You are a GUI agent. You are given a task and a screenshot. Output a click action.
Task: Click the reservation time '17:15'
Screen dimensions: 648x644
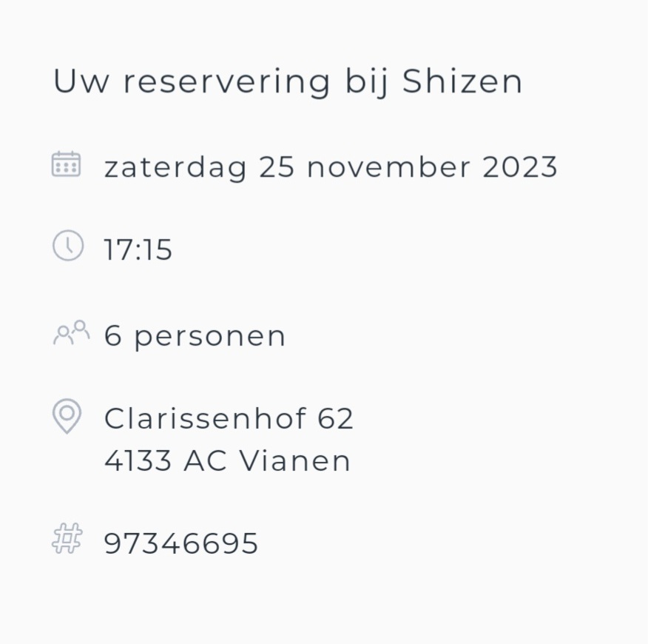pyautogui.click(x=138, y=250)
